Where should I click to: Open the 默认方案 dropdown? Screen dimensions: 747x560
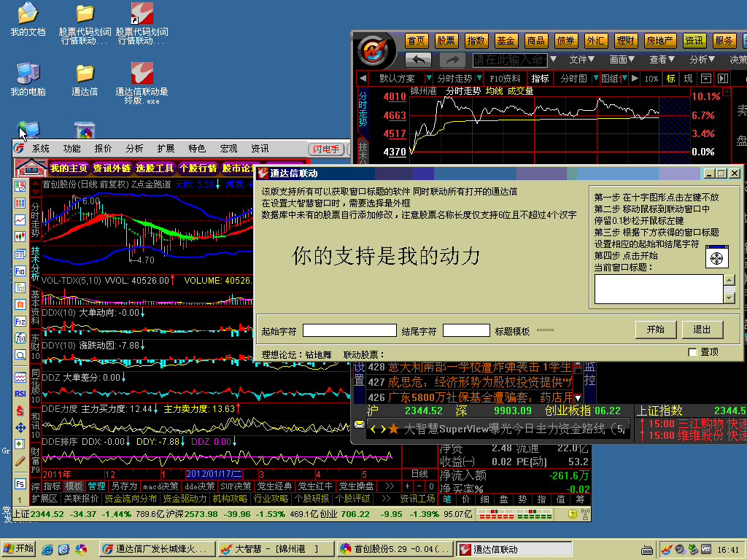point(429,78)
